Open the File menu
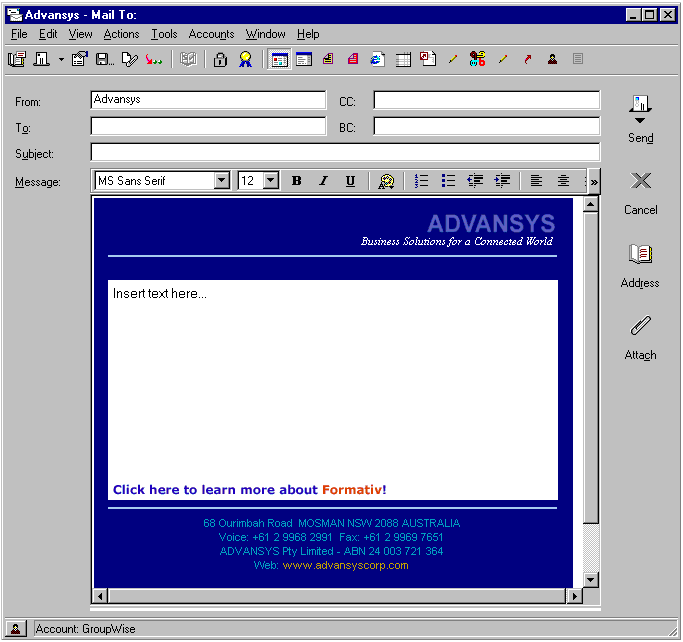Viewport: 683px width, 642px height. (x=19, y=34)
